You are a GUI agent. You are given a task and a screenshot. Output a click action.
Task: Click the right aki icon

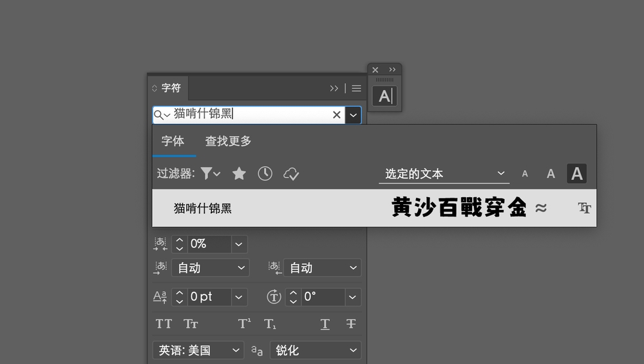coord(274,268)
